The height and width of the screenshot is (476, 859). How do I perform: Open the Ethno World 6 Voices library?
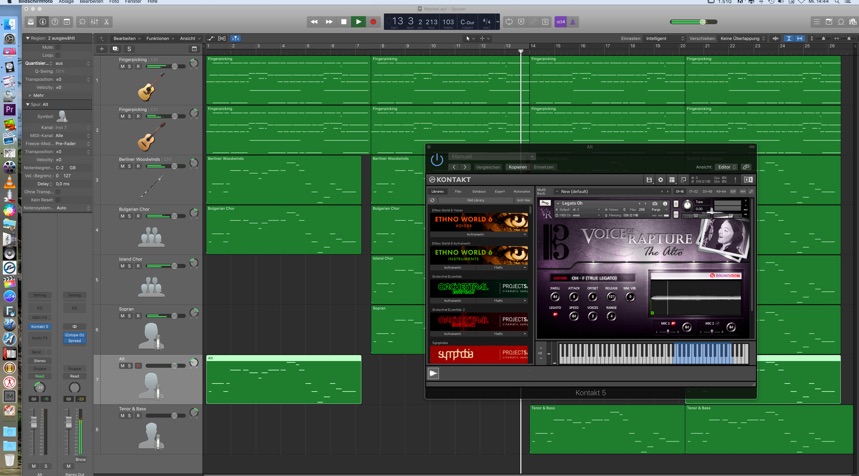click(x=479, y=221)
